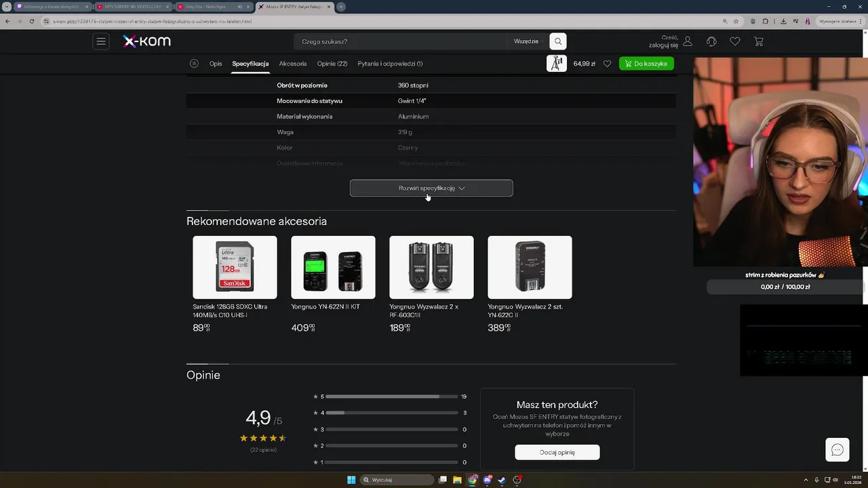868x488 pixels.
Task: Click the Dodaj opinię button
Action: click(x=557, y=452)
